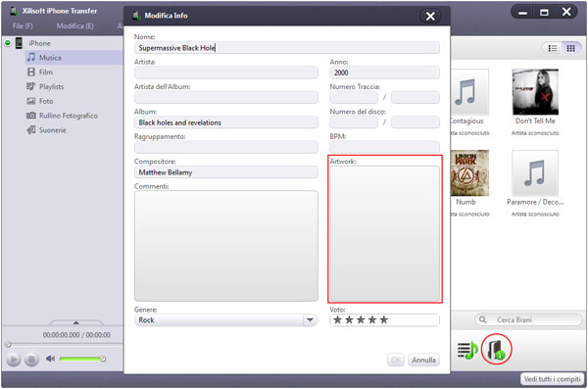Click the Commenti text area
Viewport: 588px width, 389px height.
(x=226, y=246)
